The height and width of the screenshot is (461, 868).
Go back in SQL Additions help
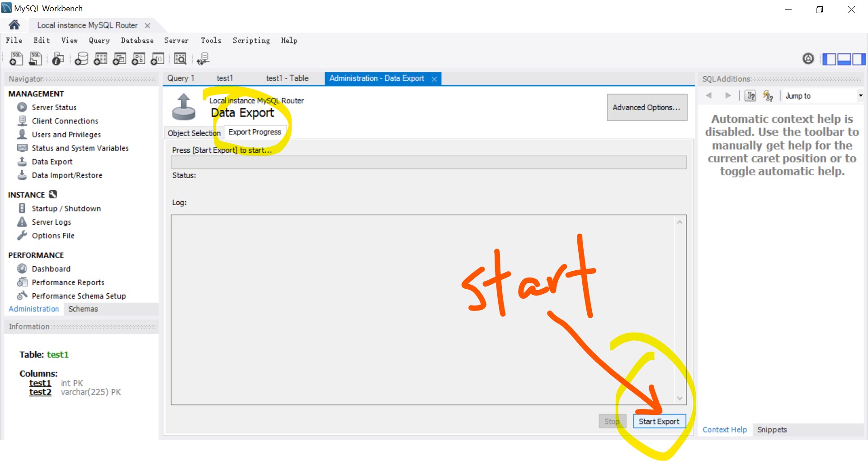pos(709,95)
